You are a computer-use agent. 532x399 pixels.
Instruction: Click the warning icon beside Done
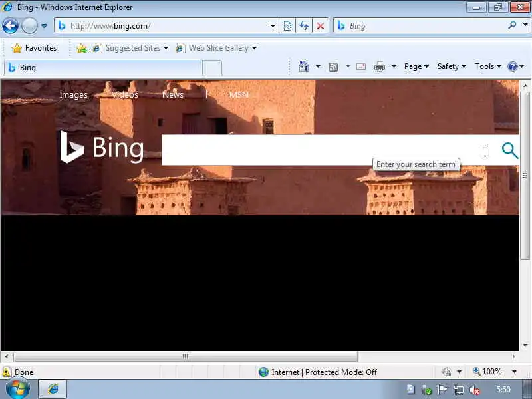pyautogui.click(x=7, y=372)
